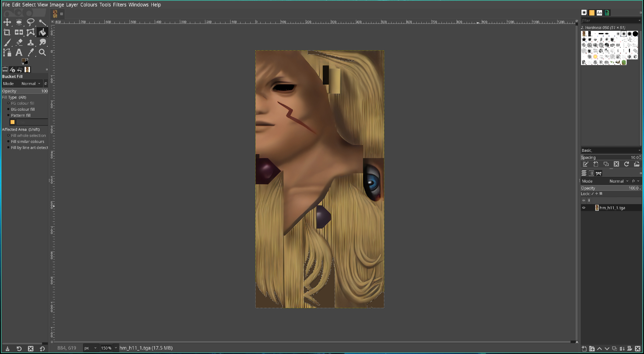Open brush filter tag dropdown

click(640, 21)
